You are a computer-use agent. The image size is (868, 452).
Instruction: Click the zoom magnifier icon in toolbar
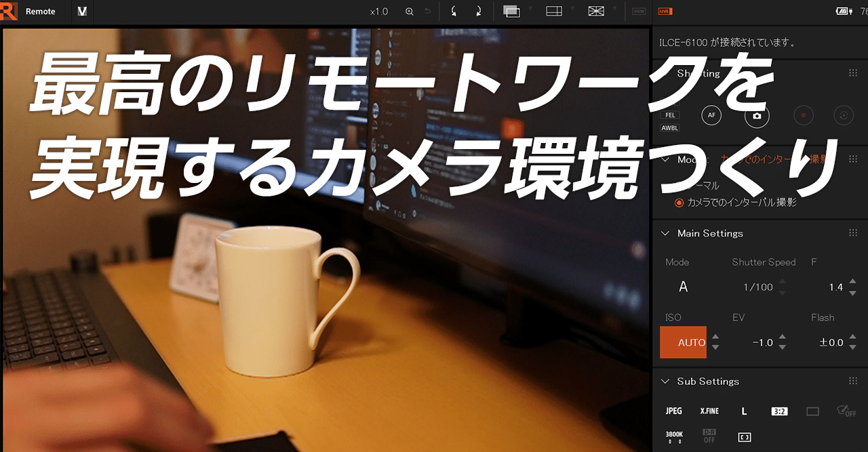409,12
